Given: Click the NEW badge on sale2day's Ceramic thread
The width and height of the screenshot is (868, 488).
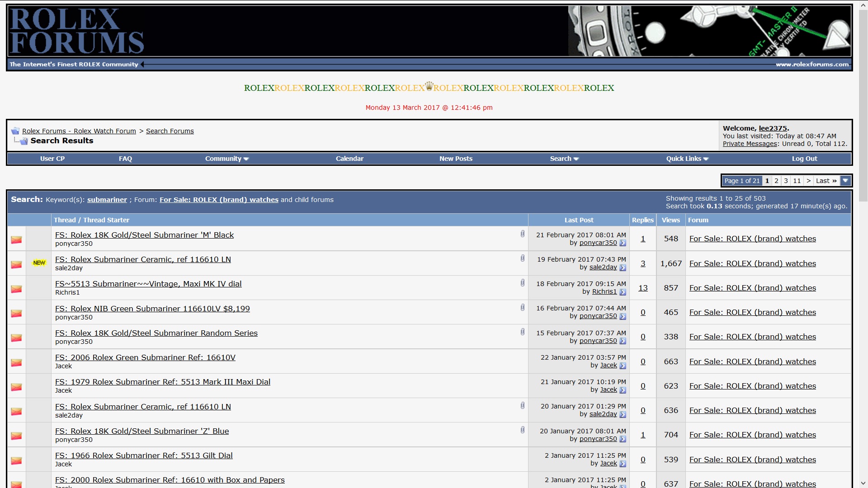Looking at the screenshot, I should 39,263.
